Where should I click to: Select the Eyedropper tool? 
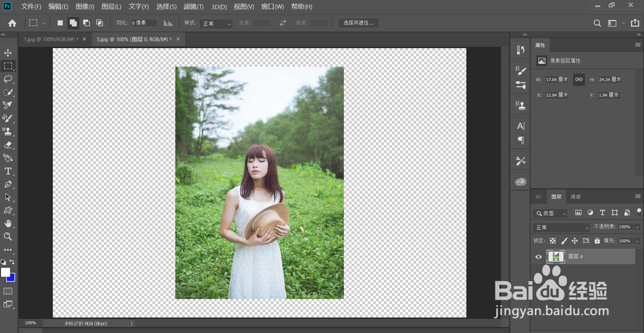[x=8, y=105]
